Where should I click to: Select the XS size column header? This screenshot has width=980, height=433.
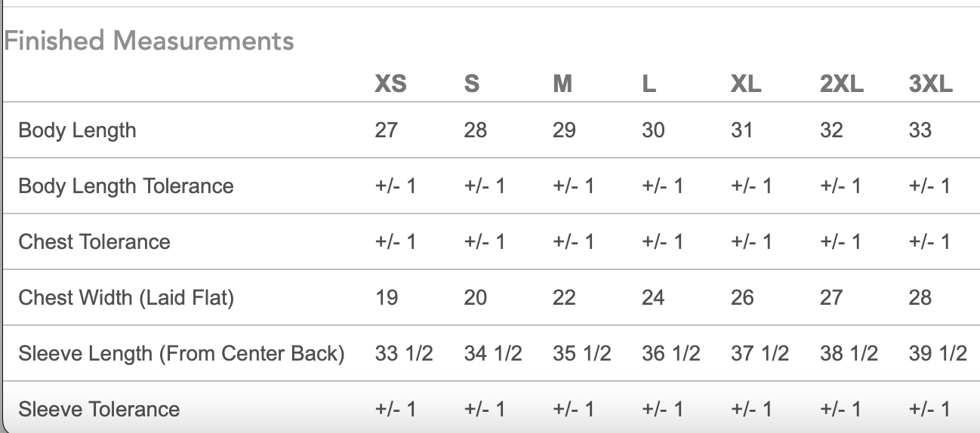click(390, 84)
